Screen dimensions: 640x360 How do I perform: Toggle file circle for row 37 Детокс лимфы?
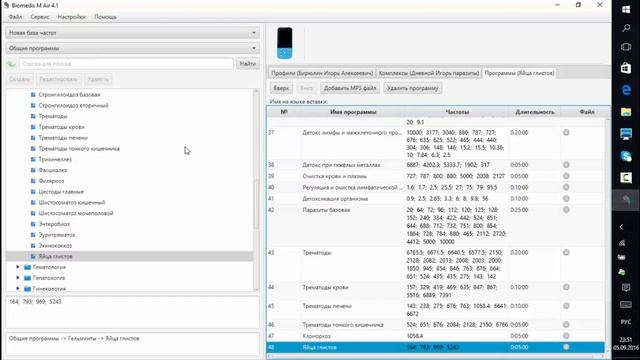[x=566, y=132]
